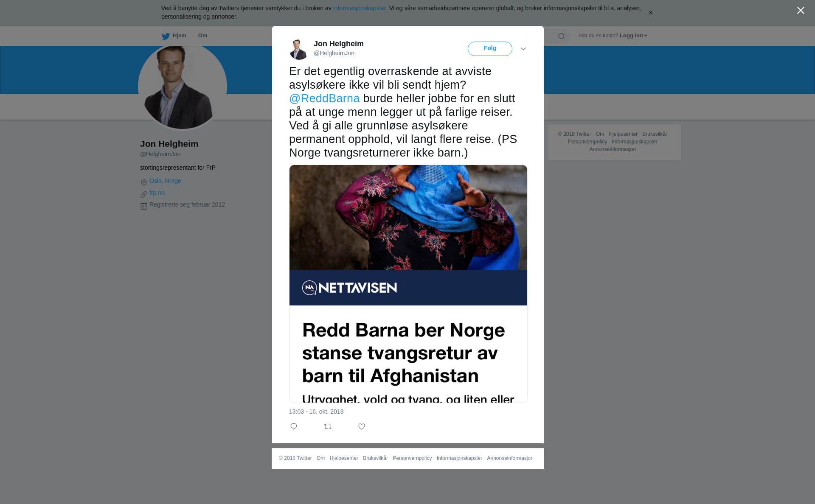Expand the Logg inn dropdown
This screenshot has height=504, width=815.
click(633, 36)
